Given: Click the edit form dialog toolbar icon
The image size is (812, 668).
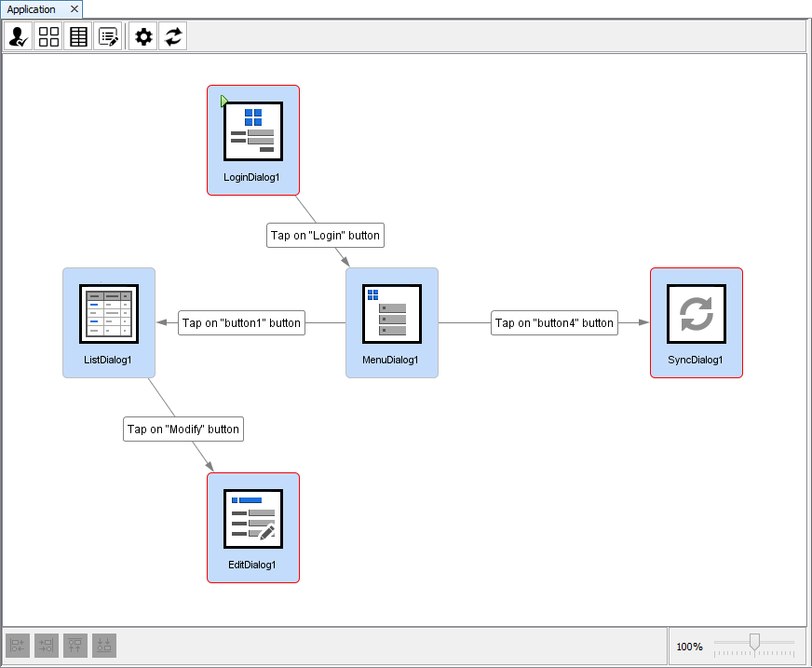Looking at the screenshot, I should coord(109,36).
